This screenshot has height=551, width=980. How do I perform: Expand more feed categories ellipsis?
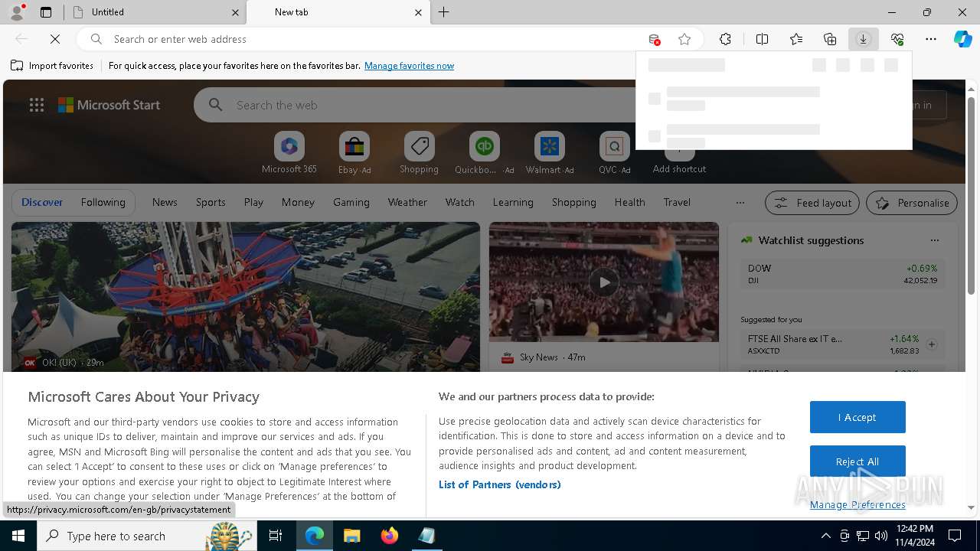click(740, 203)
